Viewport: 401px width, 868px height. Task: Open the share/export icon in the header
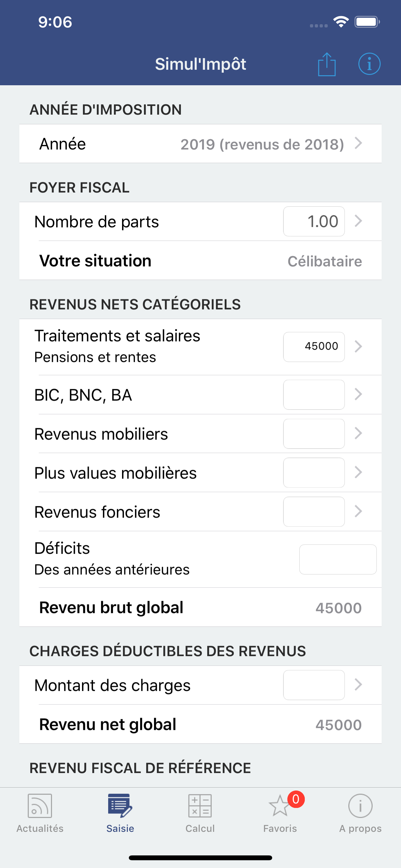click(327, 64)
